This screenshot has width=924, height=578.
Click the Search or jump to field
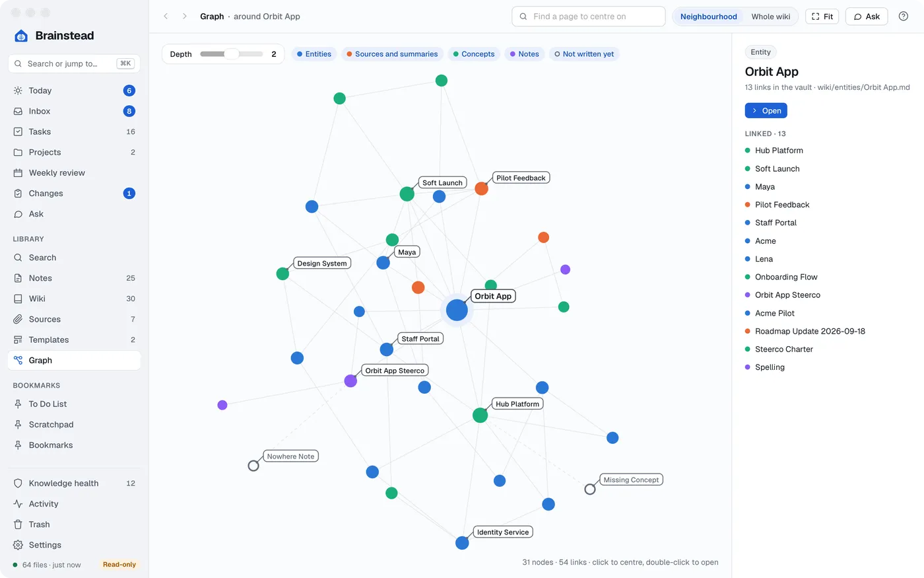point(74,63)
